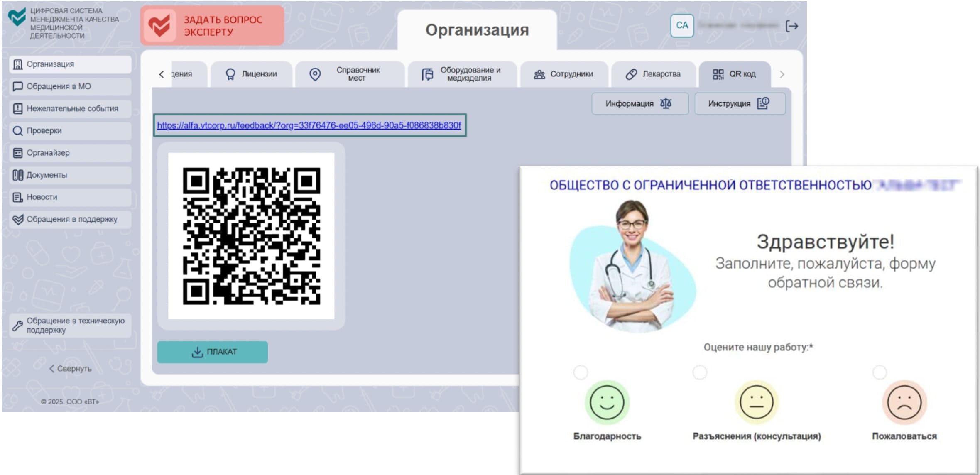Click the Разъяснения (консультация) label text
The image size is (980, 475).
tap(757, 436)
